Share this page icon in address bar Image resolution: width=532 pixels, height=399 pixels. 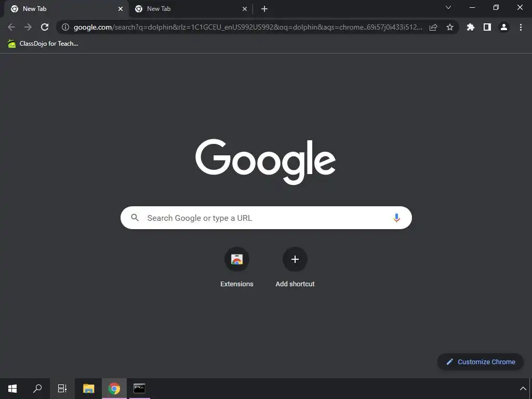(433, 27)
